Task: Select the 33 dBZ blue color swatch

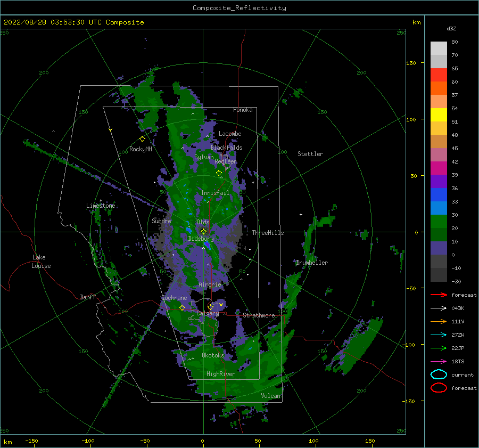Action: (439, 208)
